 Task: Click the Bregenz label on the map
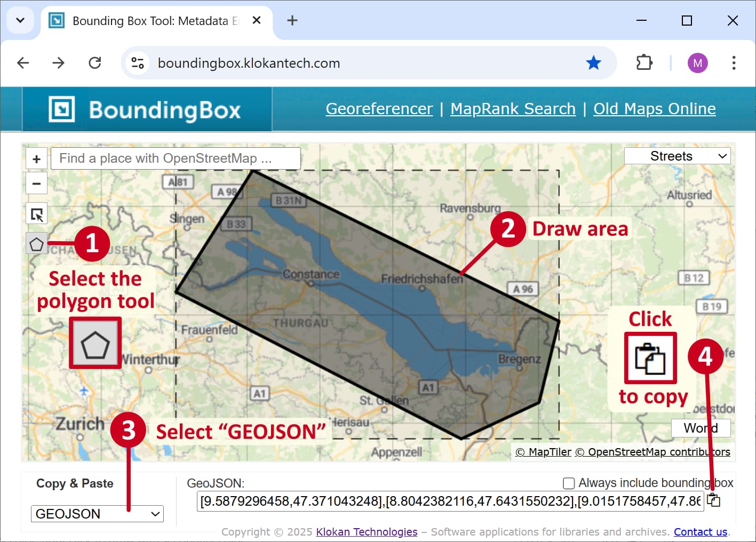[519, 359]
